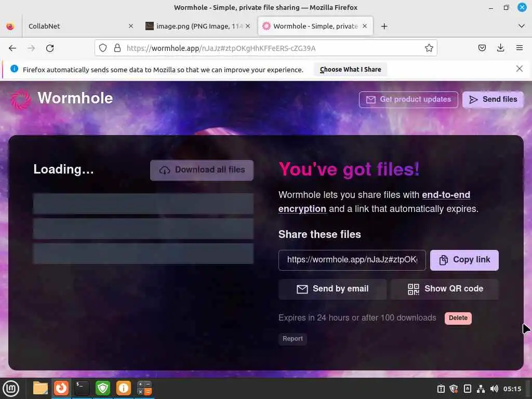Click the share link text field
The height and width of the screenshot is (399, 532).
352,260
